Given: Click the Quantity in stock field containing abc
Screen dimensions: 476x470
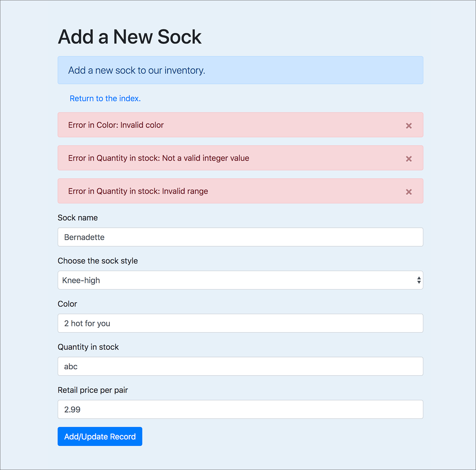Looking at the screenshot, I should coord(240,366).
